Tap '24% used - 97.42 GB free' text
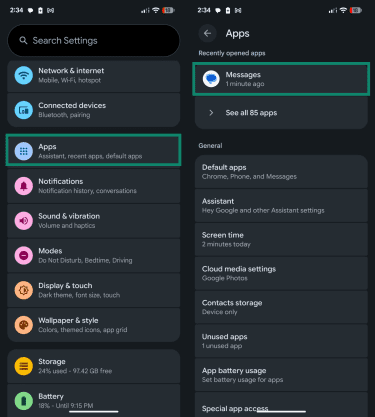This screenshot has height=417, width=375. (x=75, y=371)
